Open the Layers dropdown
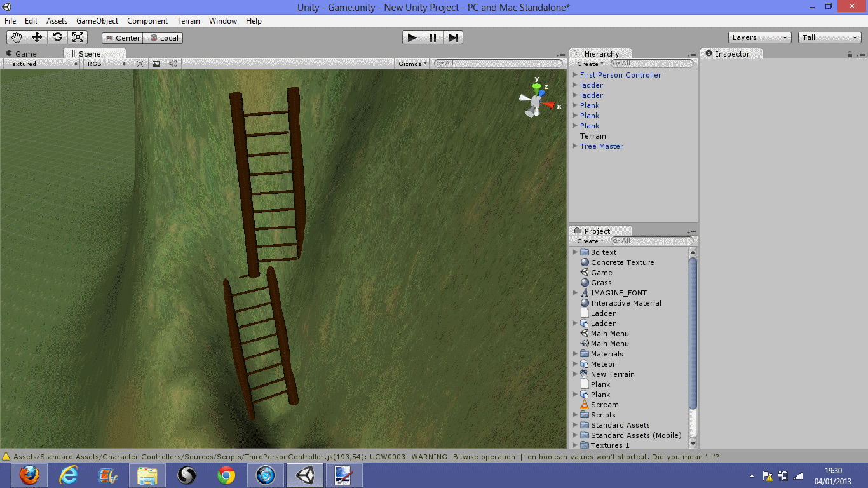The image size is (868, 488). (x=759, y=37)
